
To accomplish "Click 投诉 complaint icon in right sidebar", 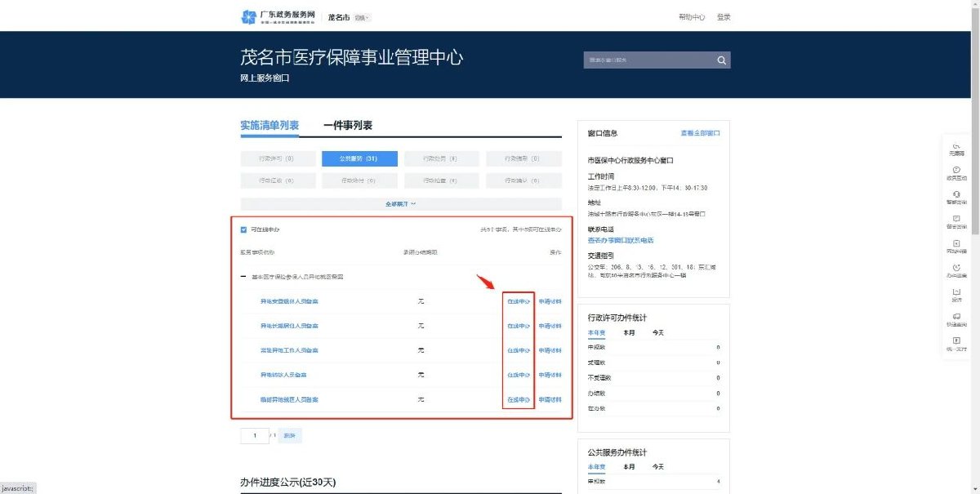I will [x=956, y=295].
